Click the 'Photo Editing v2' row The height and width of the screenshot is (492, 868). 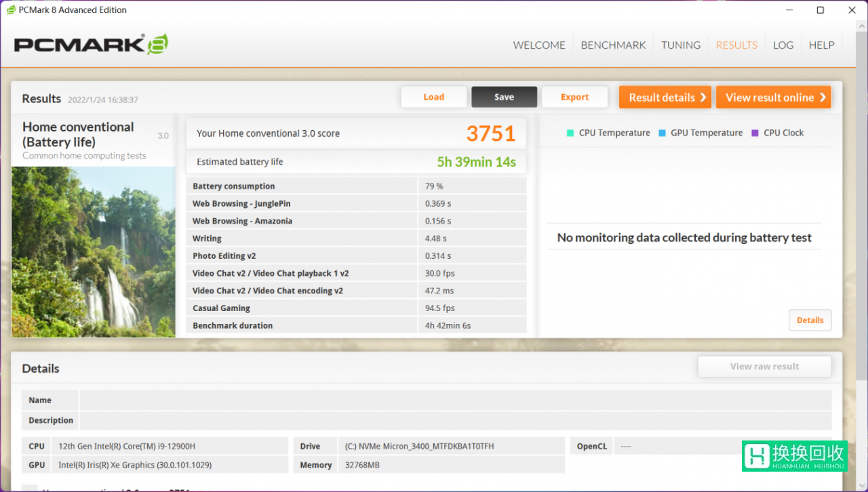tap(356, 255)
